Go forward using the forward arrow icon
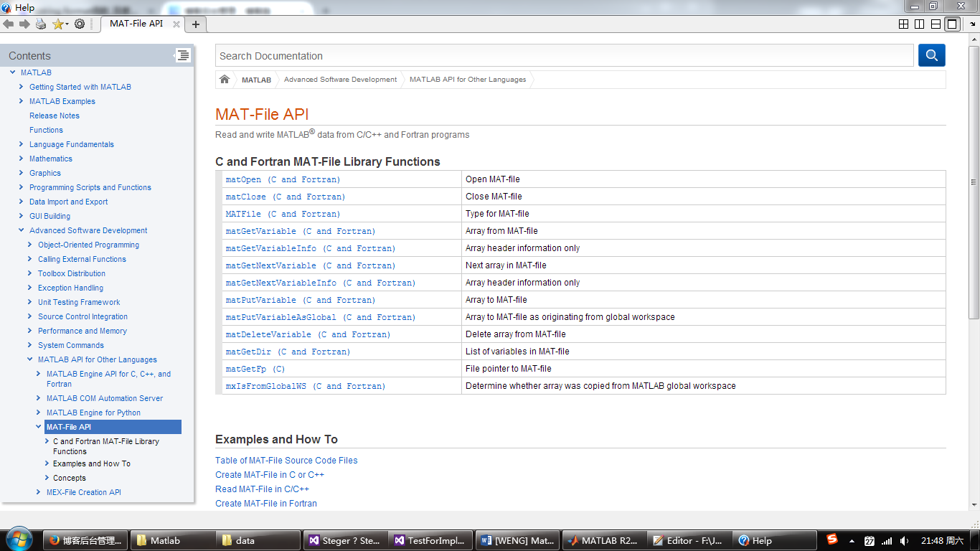The image size is (980, 551). (24, 24)
